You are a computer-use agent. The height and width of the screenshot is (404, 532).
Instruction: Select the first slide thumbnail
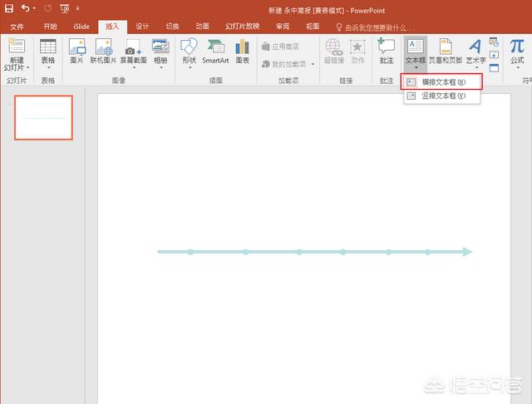coord(45,117)
